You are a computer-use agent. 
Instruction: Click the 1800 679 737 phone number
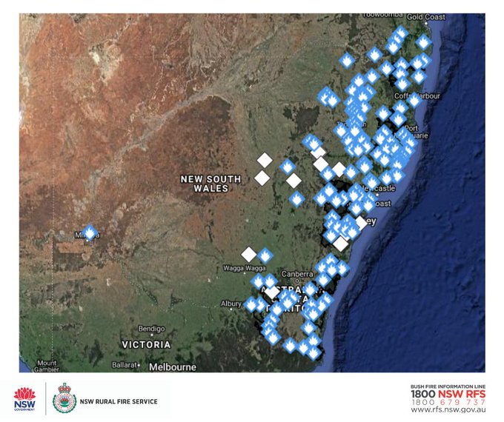[448, 402]
